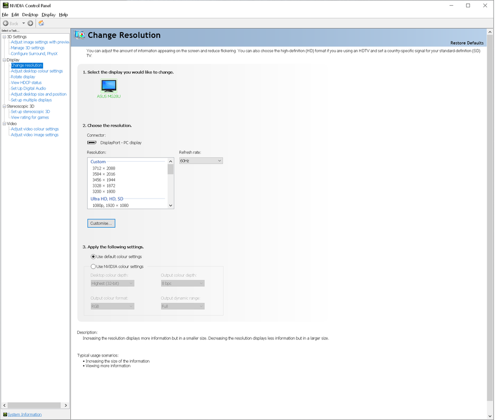The width and height of the screenshot is (504, 420).
Task: Open Set up multiple displays
Action: click(31, 100)
